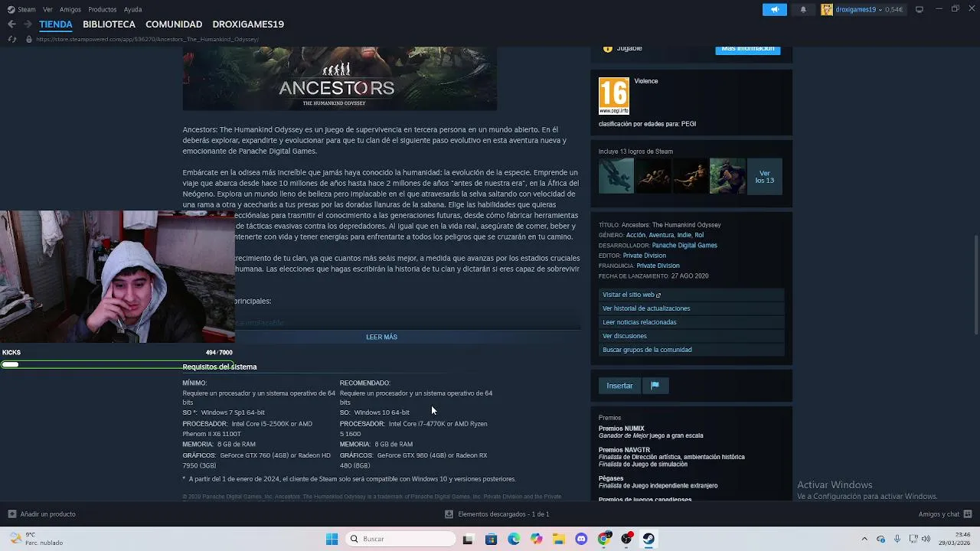980x551 pixels.
Task: Switch to the TIENDA tab
Action: 56,24
